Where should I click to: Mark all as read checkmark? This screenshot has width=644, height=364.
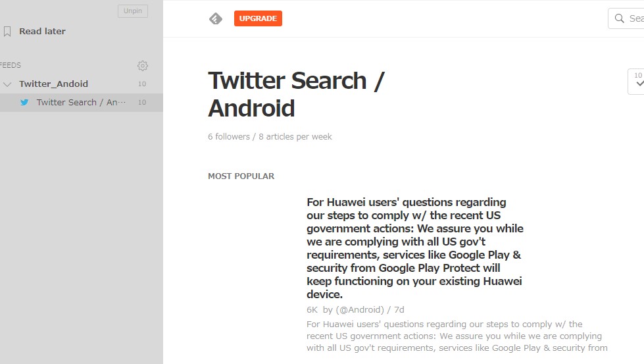click(x=639, y=84)
